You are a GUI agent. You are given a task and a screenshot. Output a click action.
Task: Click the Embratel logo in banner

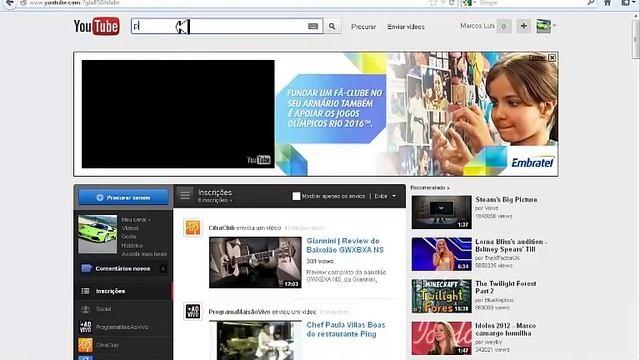[x=533, y=162]
